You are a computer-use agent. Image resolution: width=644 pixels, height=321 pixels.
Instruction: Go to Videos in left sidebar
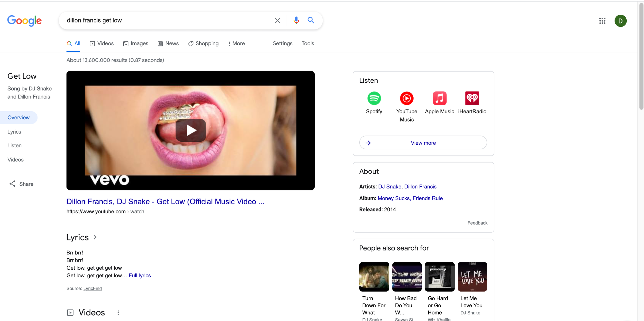[x=16, y=160]
